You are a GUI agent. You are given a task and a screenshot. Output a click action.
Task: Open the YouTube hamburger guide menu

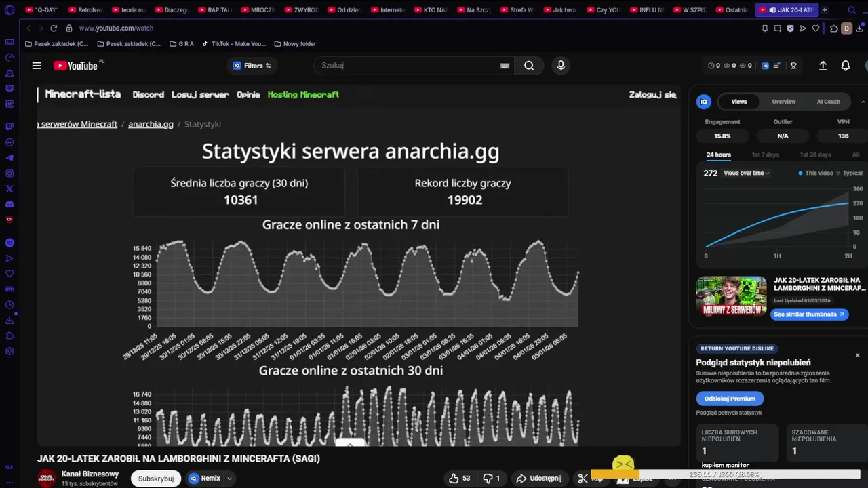[x=37, y=66]
